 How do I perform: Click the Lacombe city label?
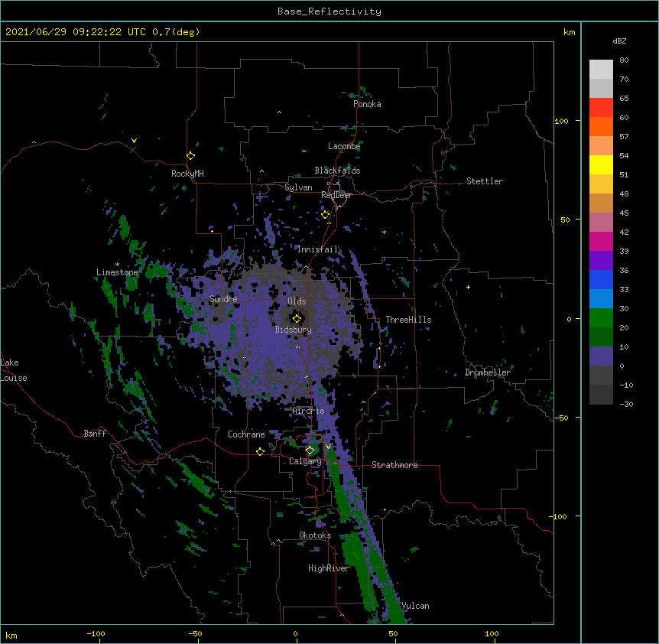[x=344, y=146]
